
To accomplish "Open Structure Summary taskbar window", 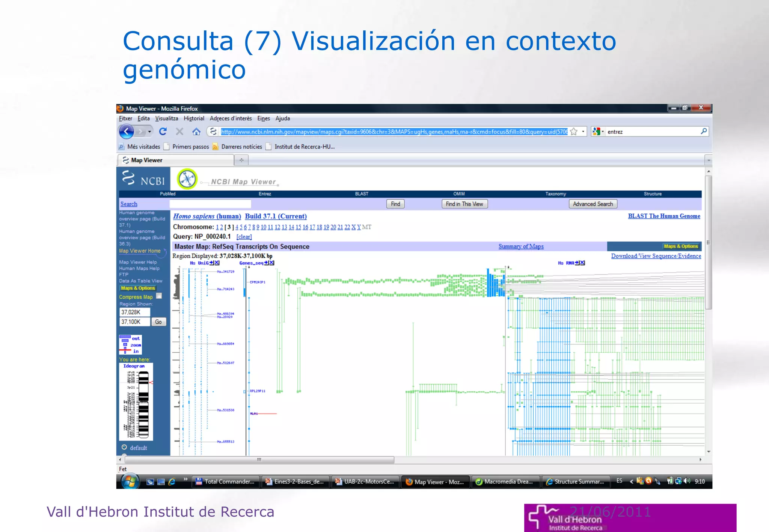I will click(576, 482).
